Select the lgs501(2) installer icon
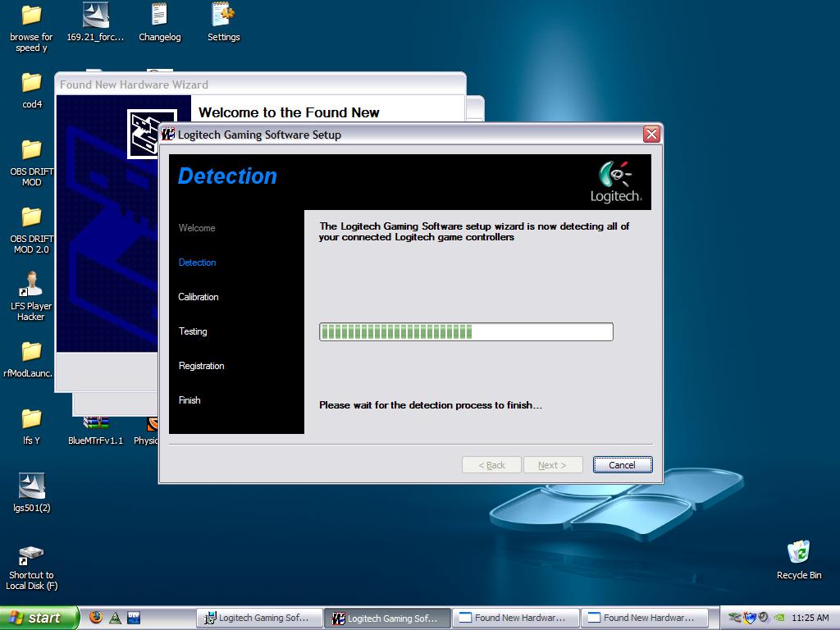The height and width of the screenshot is (630, 840). pyautogui.click(x=32, y=493)
